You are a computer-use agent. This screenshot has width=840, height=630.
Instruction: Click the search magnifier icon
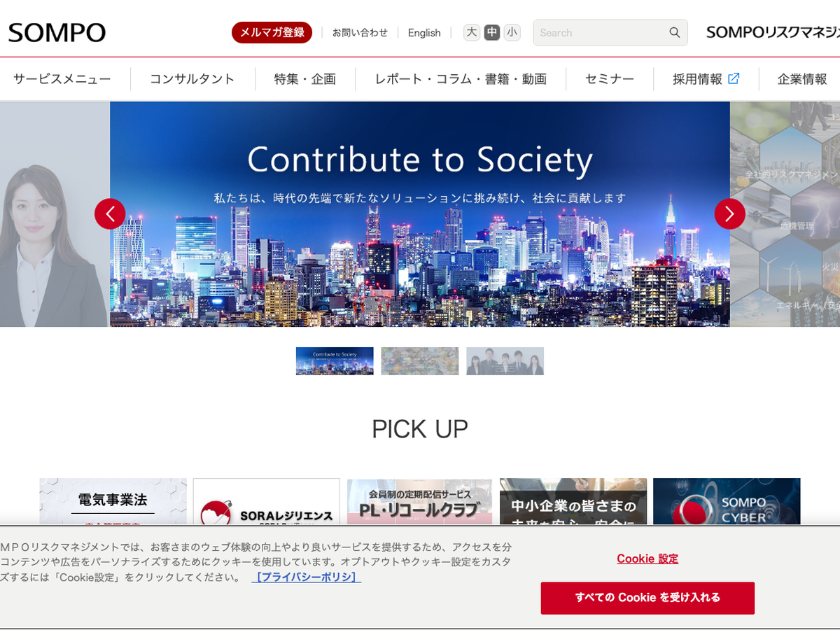pyautogui.click(x=674, y=32)
